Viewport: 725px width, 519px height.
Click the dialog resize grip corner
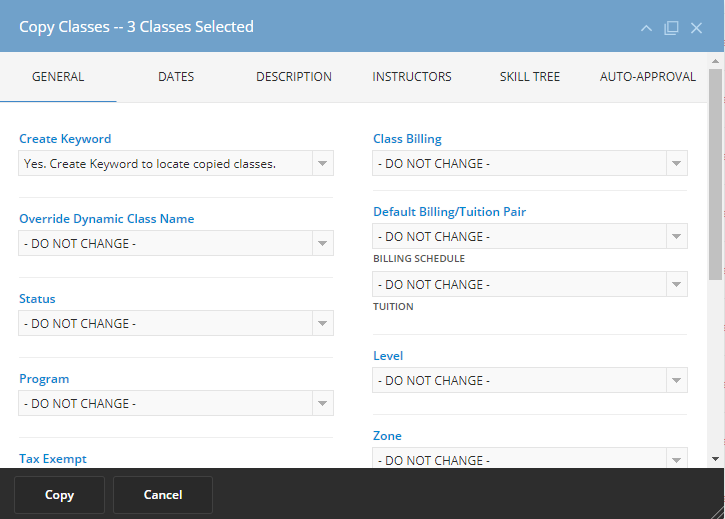click(x=718, y=513)
